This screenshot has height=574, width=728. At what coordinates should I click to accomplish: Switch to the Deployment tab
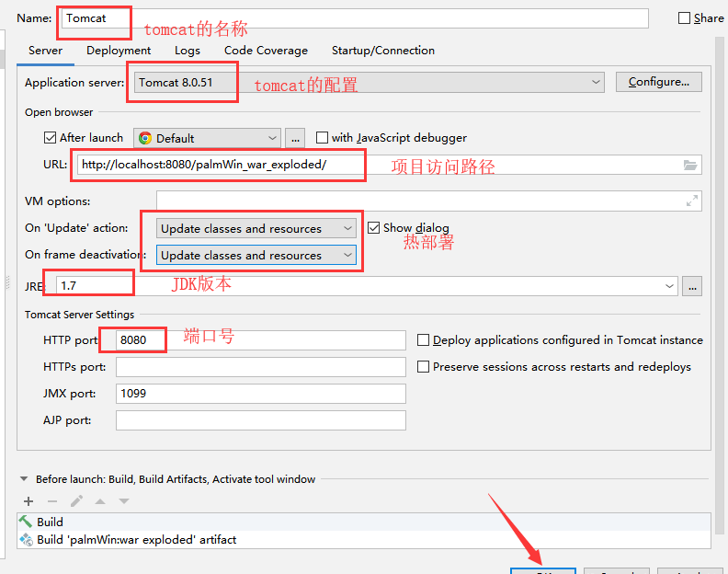[x=119, y=51]
